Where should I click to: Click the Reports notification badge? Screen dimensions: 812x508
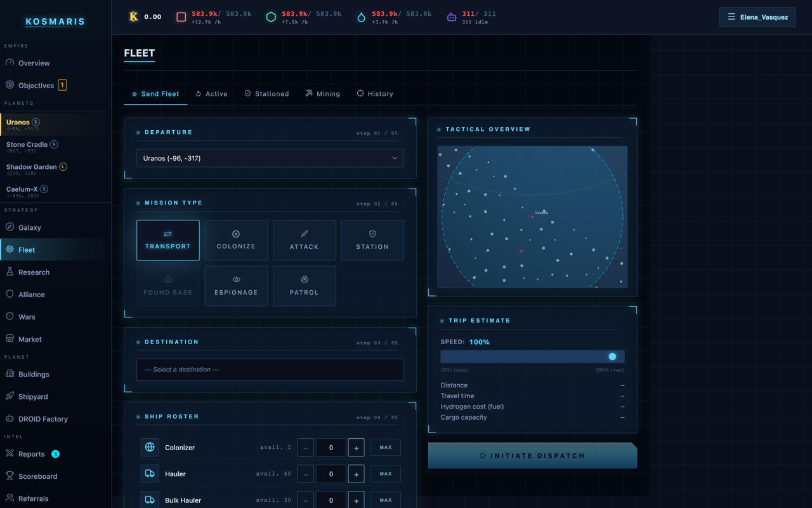pyautogui.click(x=55, y=454)
